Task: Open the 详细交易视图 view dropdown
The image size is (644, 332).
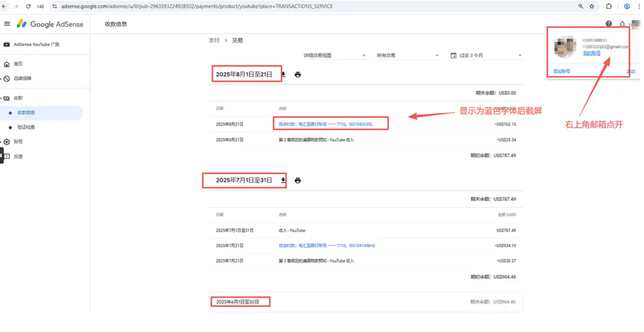Action: 334,55
